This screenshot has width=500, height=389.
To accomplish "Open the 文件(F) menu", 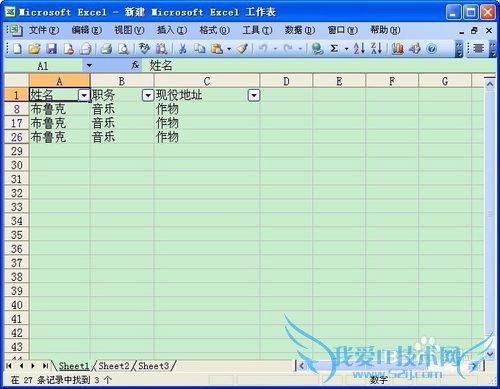I will pos(44,30).
